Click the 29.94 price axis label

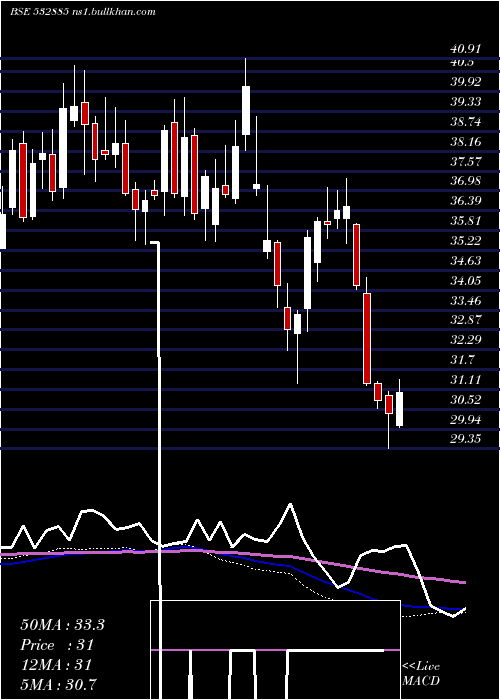point(466,420)
